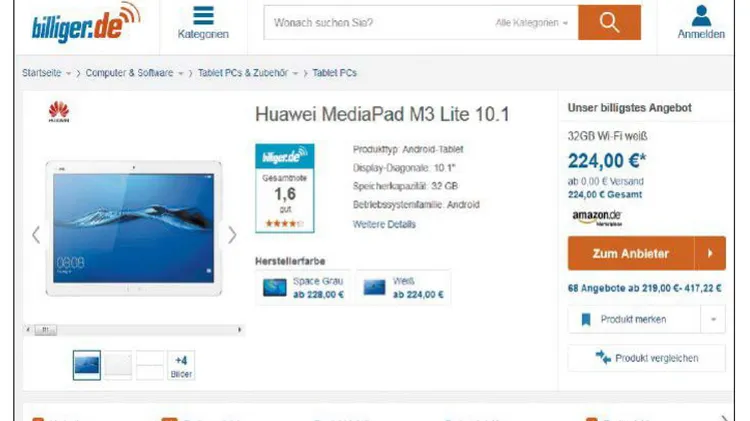
Task: Click the Zum Anbieter button
Action: click(631, 253)
